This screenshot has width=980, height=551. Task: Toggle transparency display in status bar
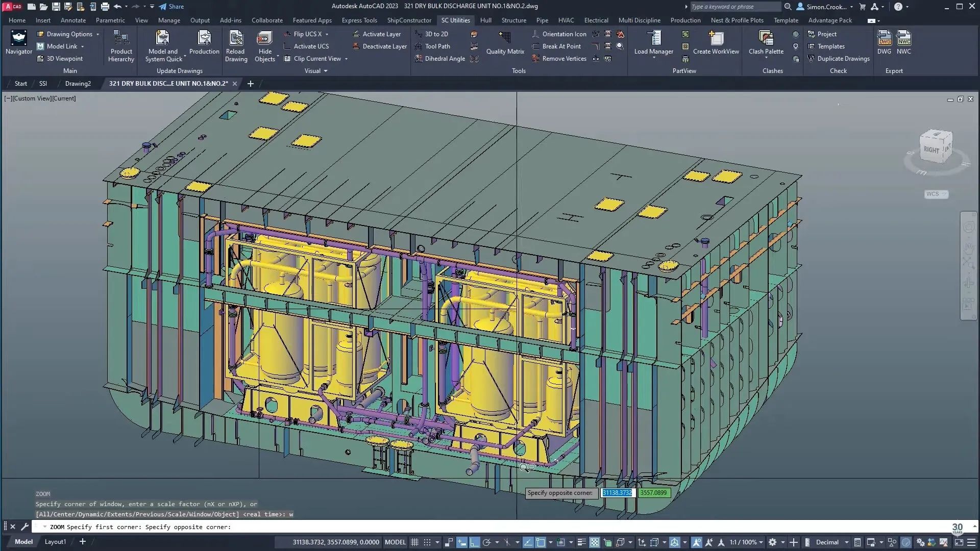tap(595, 542)
